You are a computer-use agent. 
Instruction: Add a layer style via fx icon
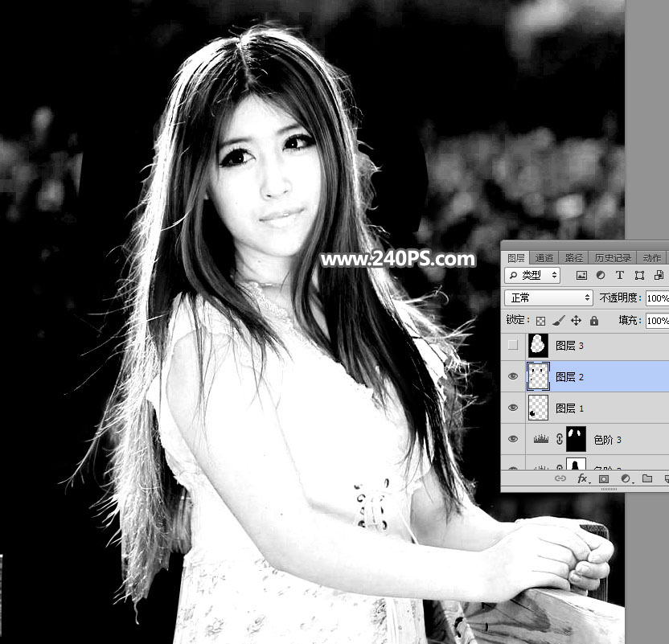(583, 478)
